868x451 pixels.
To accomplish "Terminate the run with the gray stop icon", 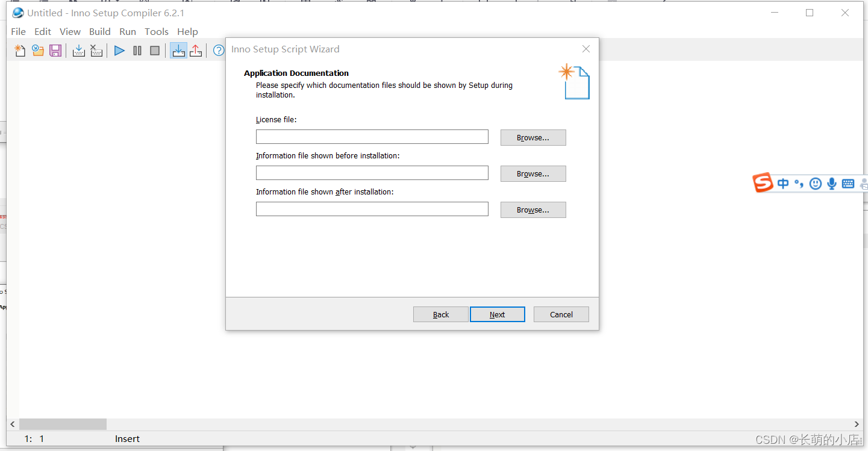I will (155, 51).
